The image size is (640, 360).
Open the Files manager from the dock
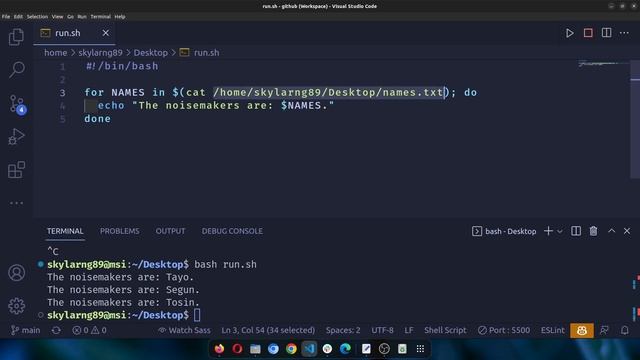[x=255, y=349]
